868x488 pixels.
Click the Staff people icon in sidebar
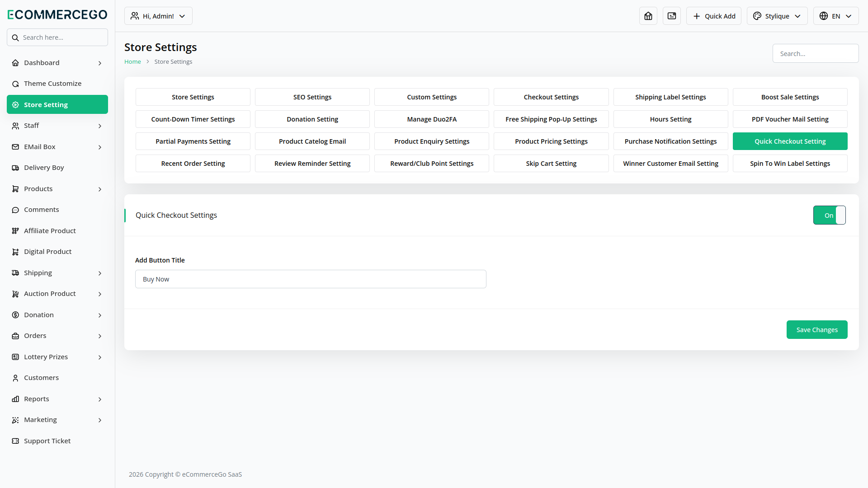pos(15,126)
